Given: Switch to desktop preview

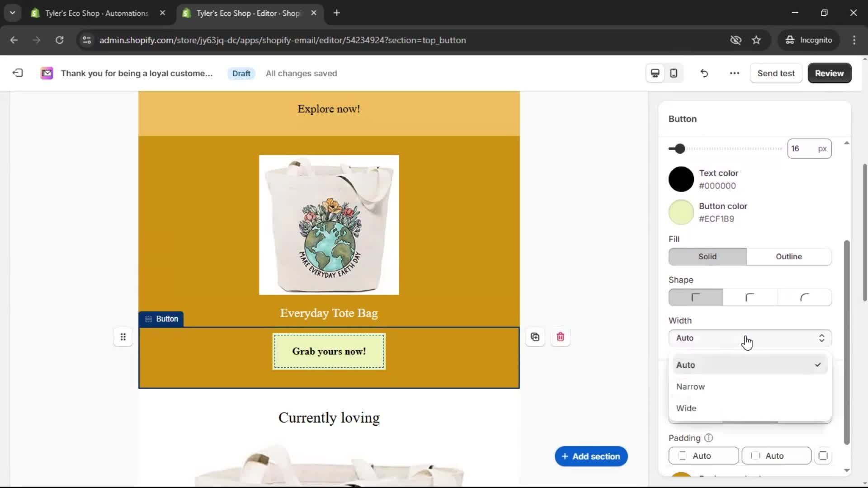Looking at the screenshot, I should (x=655, y=73).
